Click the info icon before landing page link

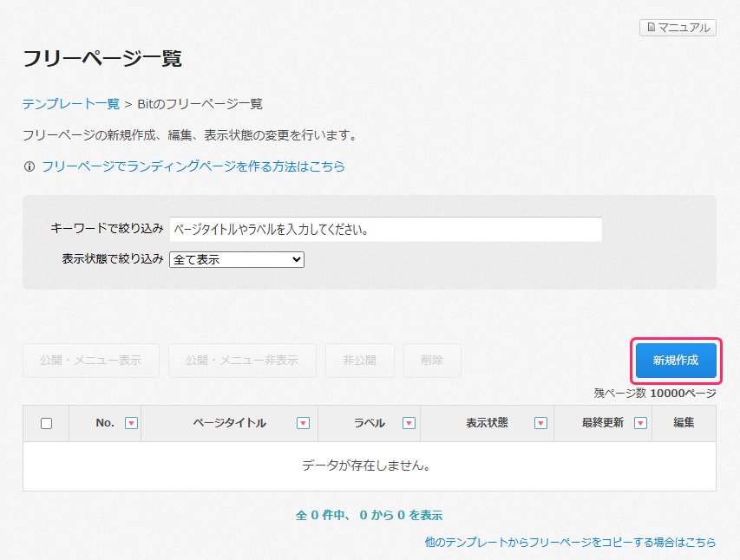coord(29,166)
